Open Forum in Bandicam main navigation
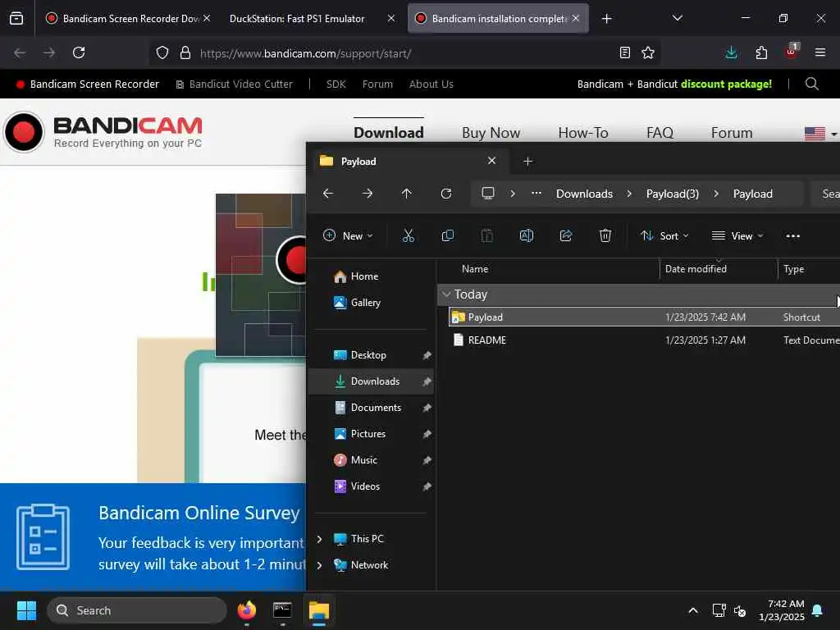The image size is (840, 630). pos(731,133)
